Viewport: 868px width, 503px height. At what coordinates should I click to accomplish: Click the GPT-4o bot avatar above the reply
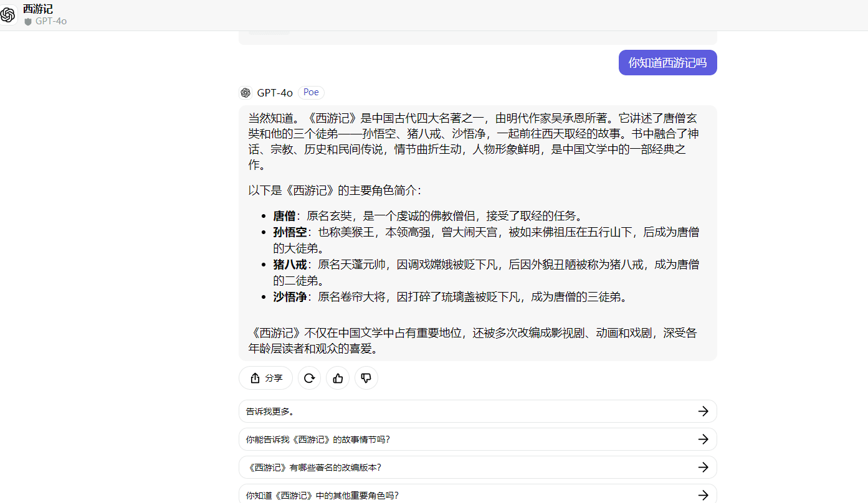point(246,93)
